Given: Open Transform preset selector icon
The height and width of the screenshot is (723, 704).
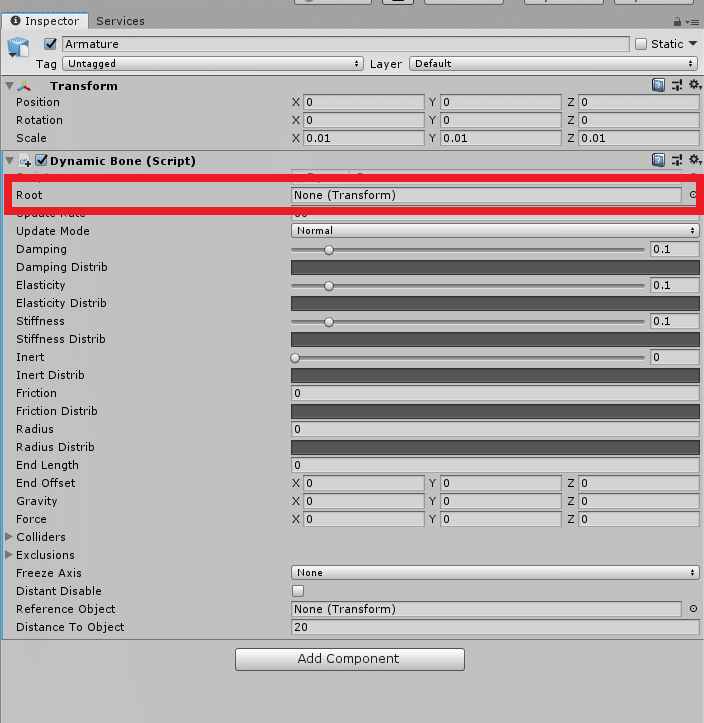Looking at the screenshot, I should pos(677,85).
